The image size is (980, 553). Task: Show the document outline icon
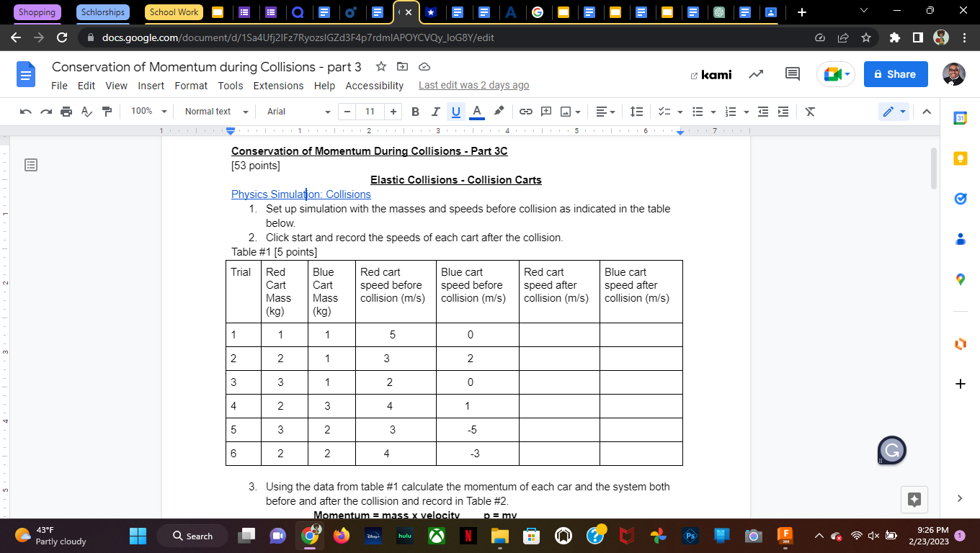[x=30, y=166]
